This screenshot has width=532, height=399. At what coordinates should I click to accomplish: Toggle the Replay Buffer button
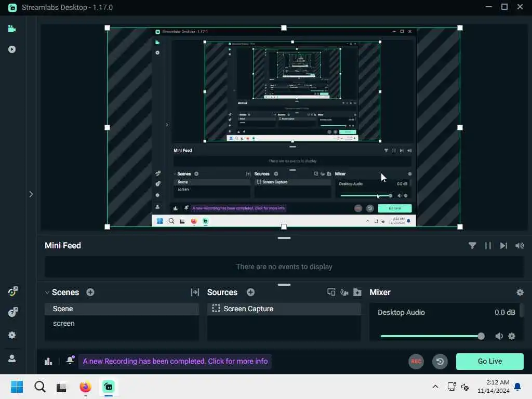[x=440, y=362]
